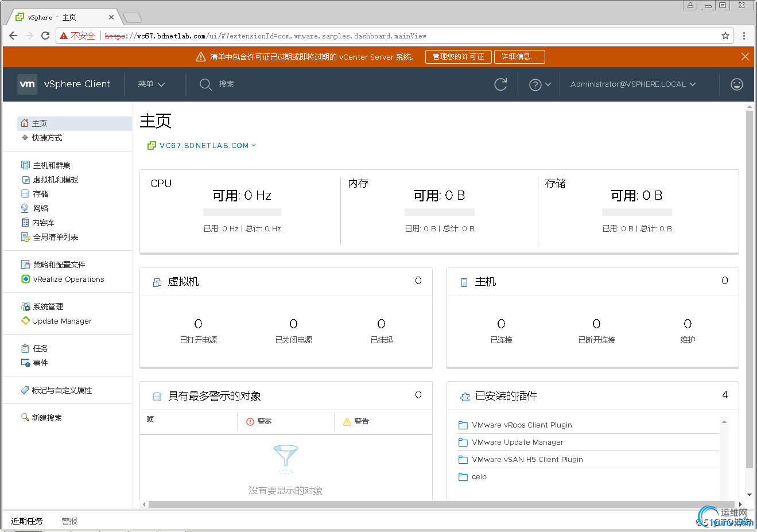The image size is (757, 532).
Task: Click the browser address bar URL
Action: pos(265,36)
